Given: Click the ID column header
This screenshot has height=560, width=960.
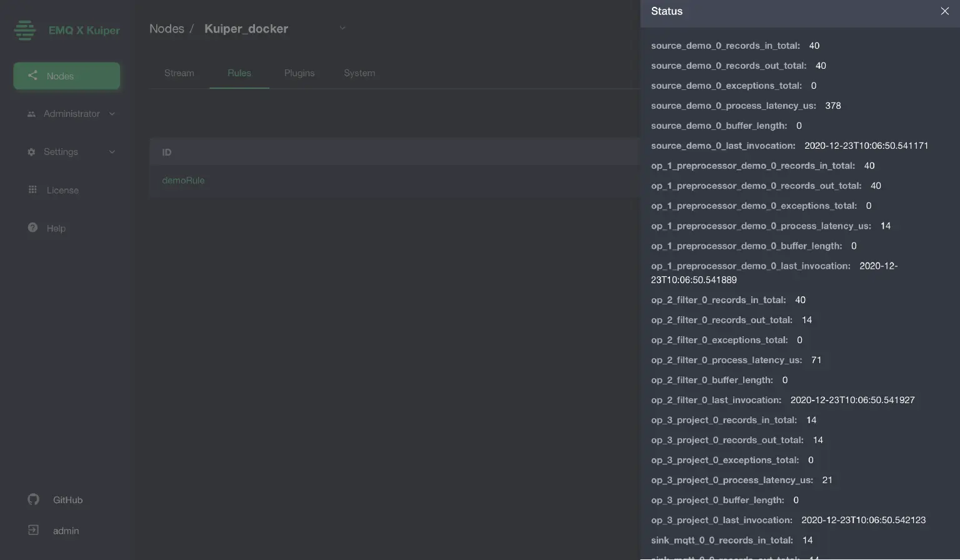Looking at the screenshot, I should coord(167,152).
